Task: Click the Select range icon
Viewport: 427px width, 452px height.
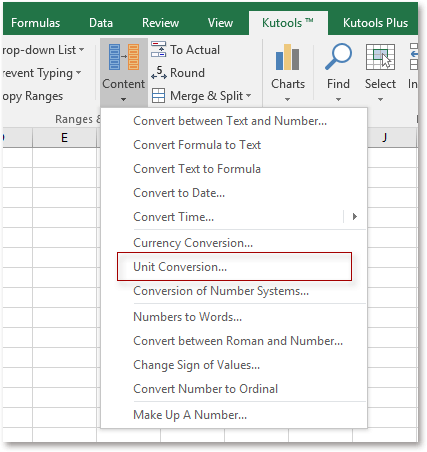Action: click(380, 57)
